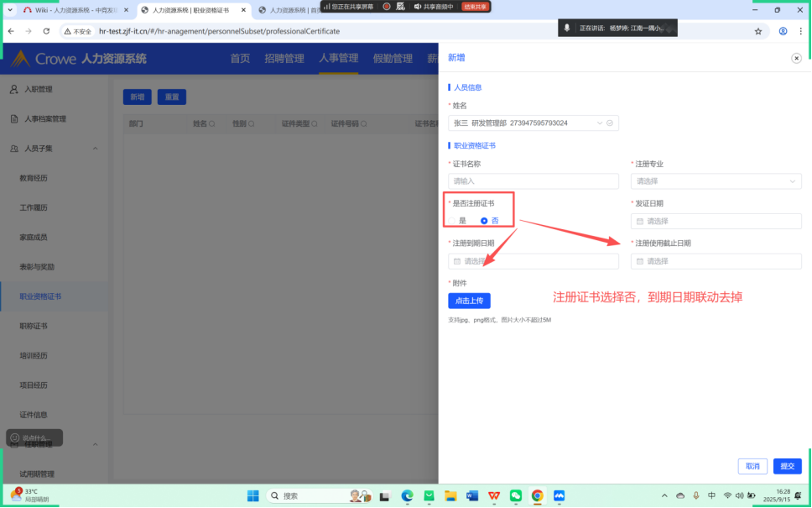Click the 点击上传 upload button
Screen dimensions: 812x508
point(469,301)
